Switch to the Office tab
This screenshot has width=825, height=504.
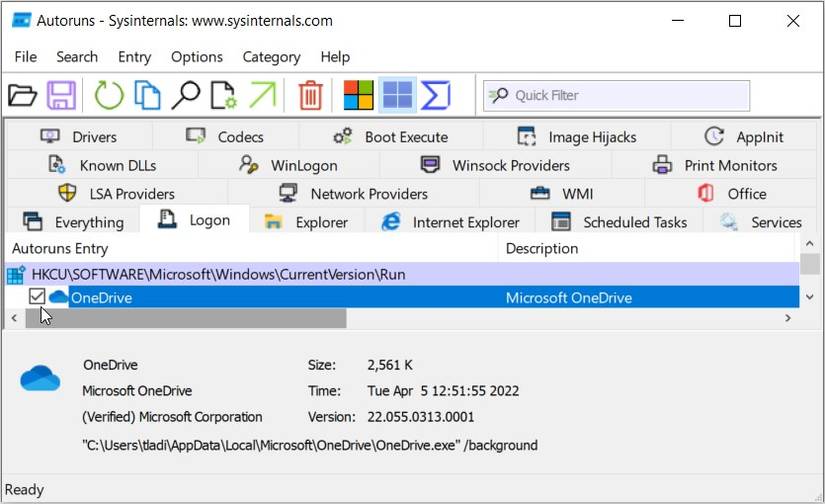pos(731,194)
